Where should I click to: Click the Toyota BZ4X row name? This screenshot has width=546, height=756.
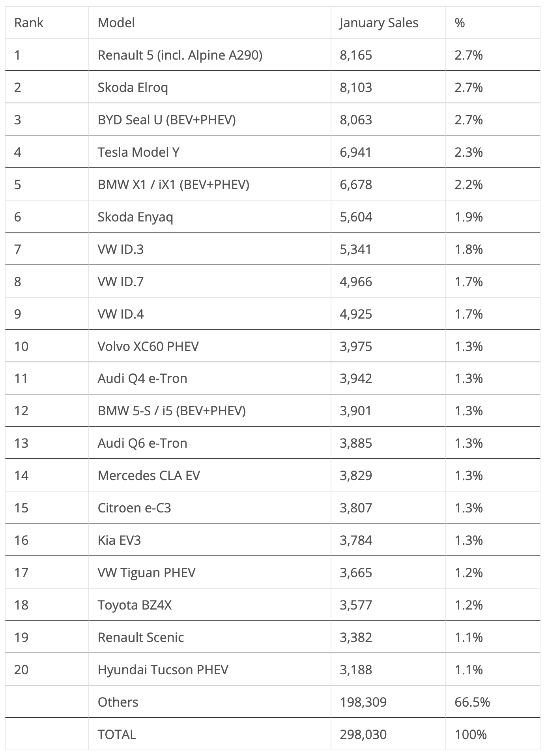pyautogui.click(x=135, y=605)
